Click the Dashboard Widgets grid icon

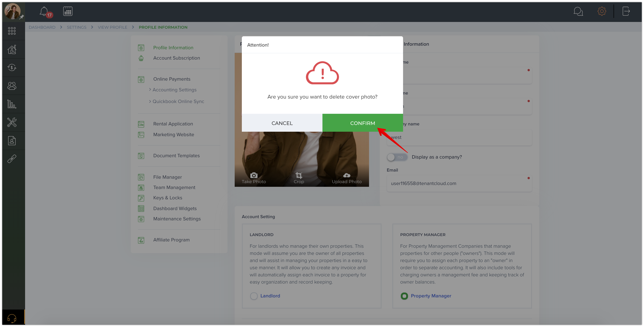(x=141, y=209)
